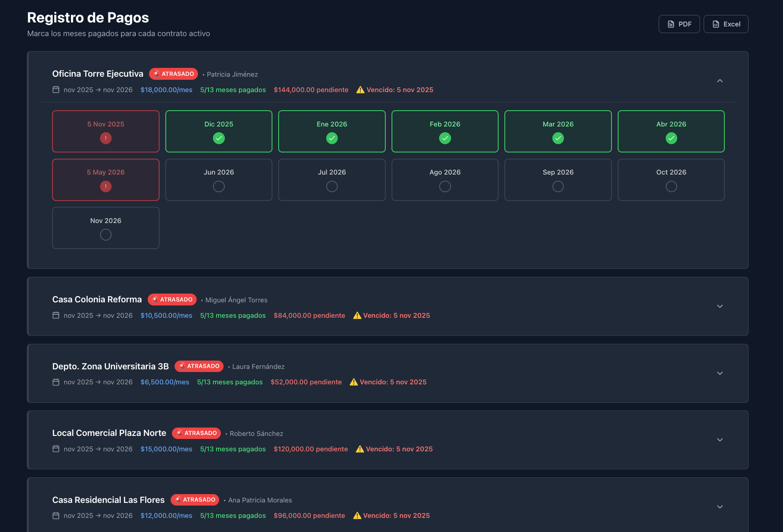Viewport: 783px width, 532px height.
Task: Select the Sep 2026 month card
Action: pyautogui.click(x=558, y=180)
